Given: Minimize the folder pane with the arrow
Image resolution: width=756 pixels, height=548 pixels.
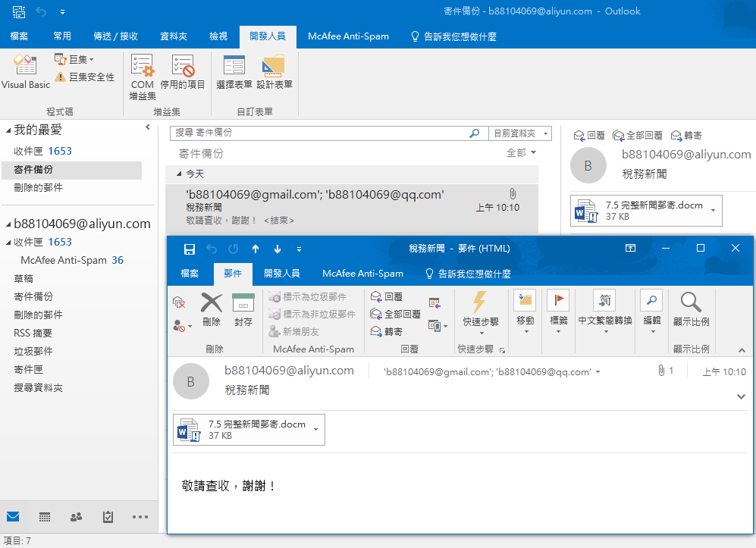Looking at the screenshot, I should (148, 127).
